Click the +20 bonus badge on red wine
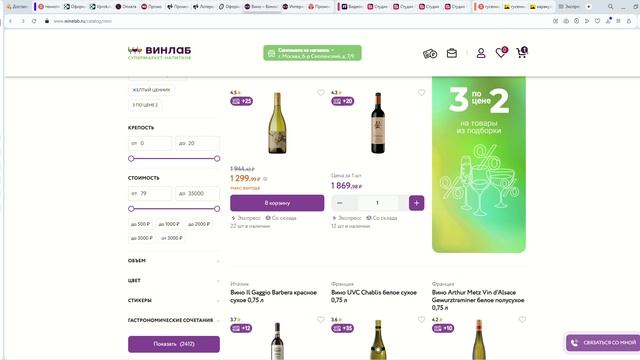Screen dimensions: 640x360 (342, 101)
